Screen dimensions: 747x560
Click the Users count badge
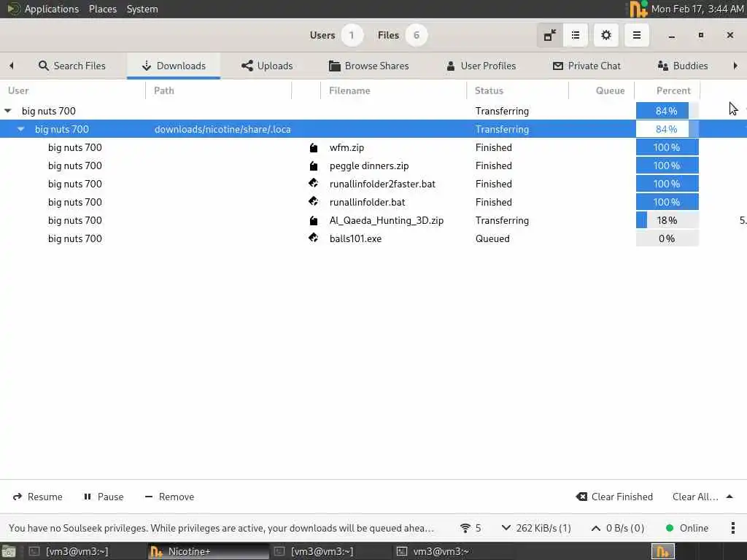(352, 35)
